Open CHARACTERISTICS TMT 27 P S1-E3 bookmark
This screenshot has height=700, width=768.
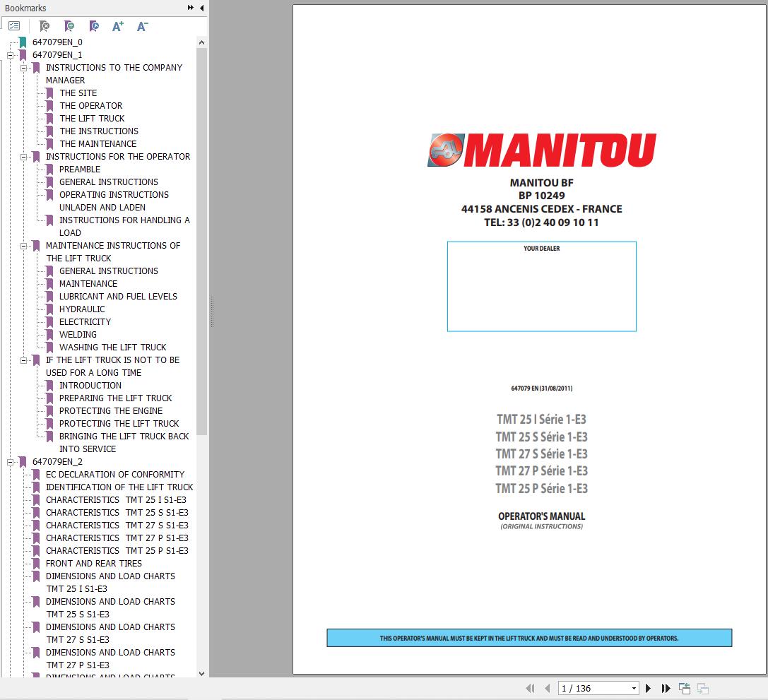[117, 538]
